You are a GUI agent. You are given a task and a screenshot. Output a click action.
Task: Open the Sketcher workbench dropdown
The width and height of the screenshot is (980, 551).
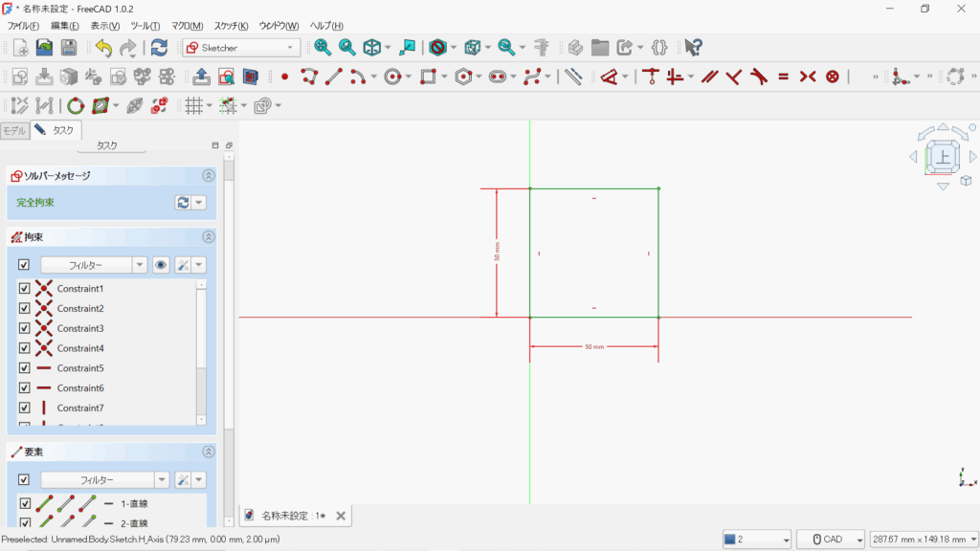click(x=241, y=48)
